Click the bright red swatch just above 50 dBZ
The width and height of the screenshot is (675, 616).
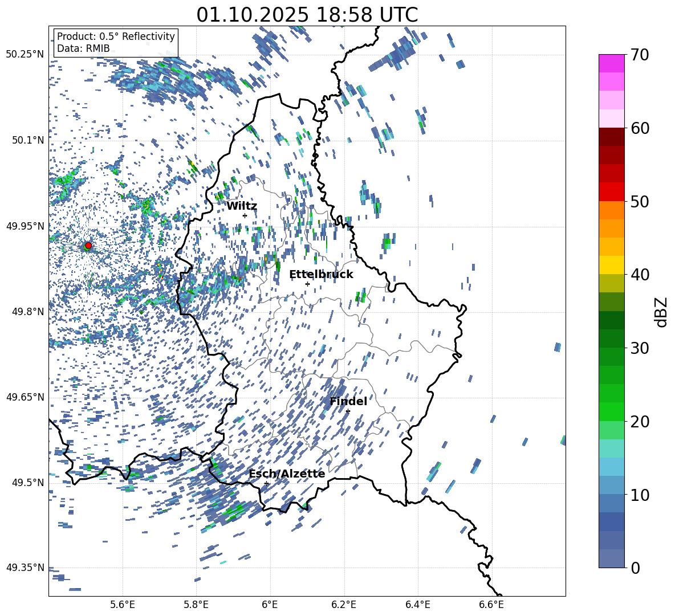tap(611, 192)
